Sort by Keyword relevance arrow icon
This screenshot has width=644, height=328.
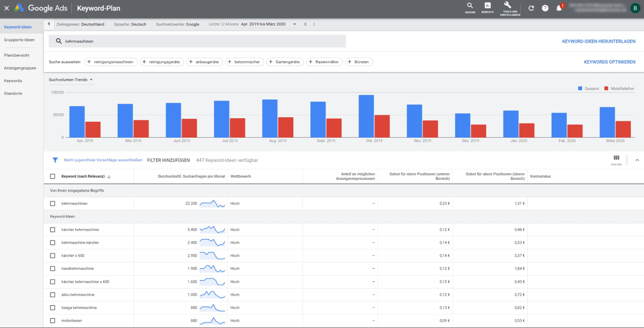coord(109,177)
